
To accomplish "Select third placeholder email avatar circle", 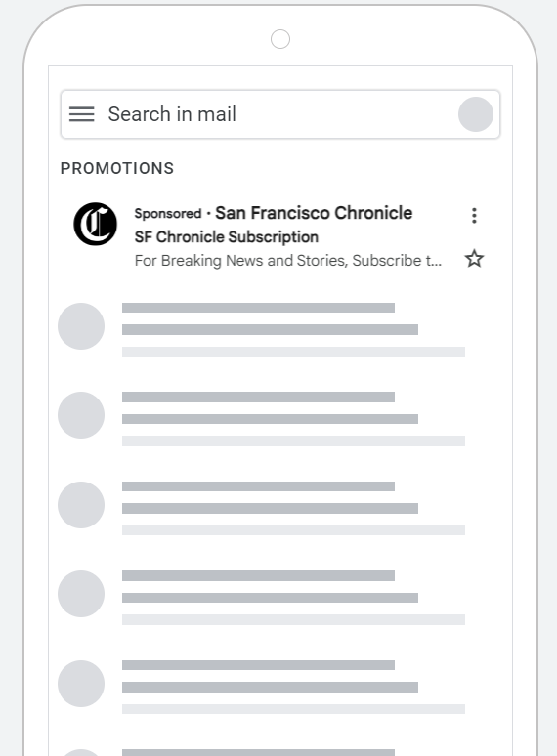I will pyautogui.click(x=81, y=505).
